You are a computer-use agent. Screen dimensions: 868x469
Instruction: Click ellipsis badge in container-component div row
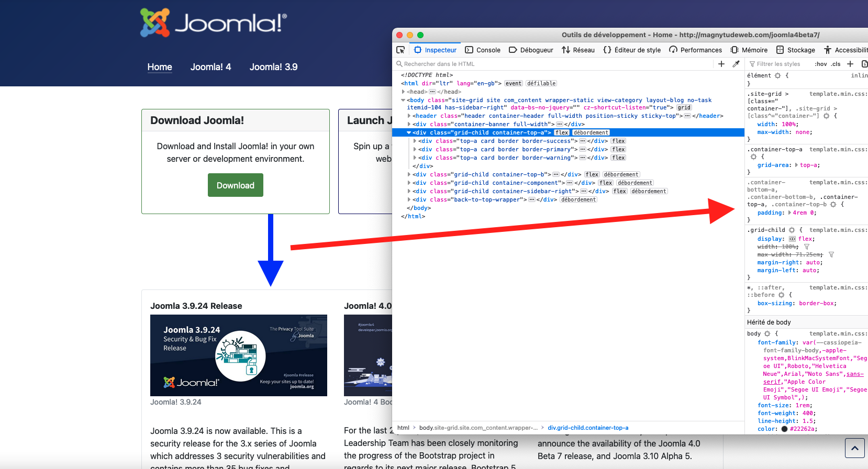tap(570, 183)
